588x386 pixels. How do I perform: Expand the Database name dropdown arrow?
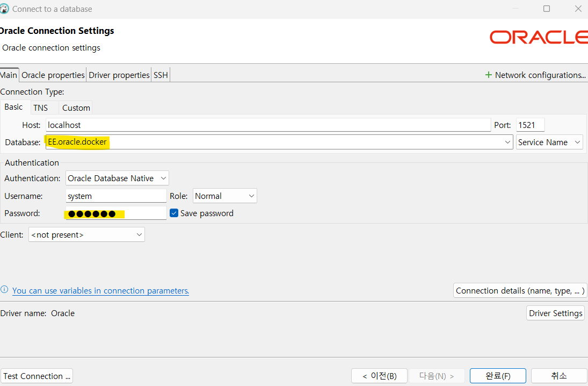507,142
